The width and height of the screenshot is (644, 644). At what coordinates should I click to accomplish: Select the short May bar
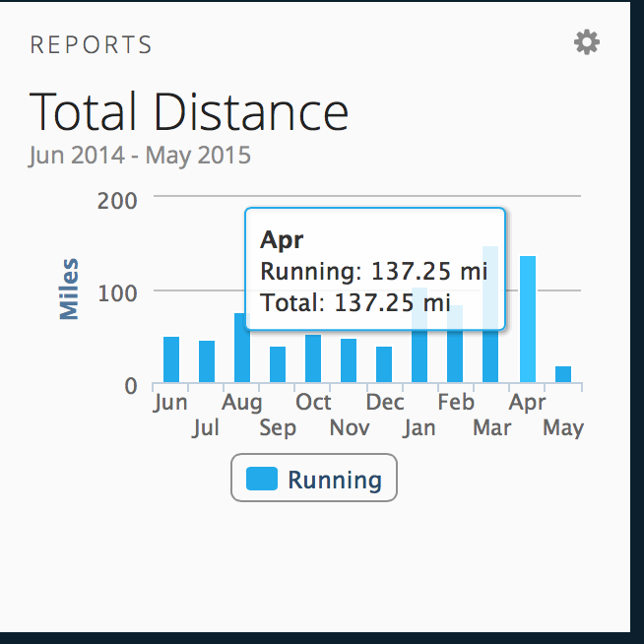pyautogui.click(x=563, y=375)
